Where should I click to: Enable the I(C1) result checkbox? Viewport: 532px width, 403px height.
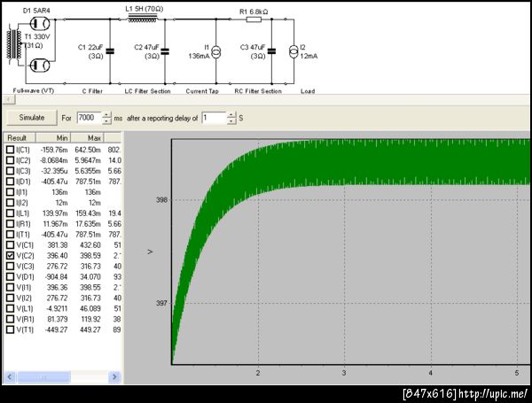pos(10,150)
